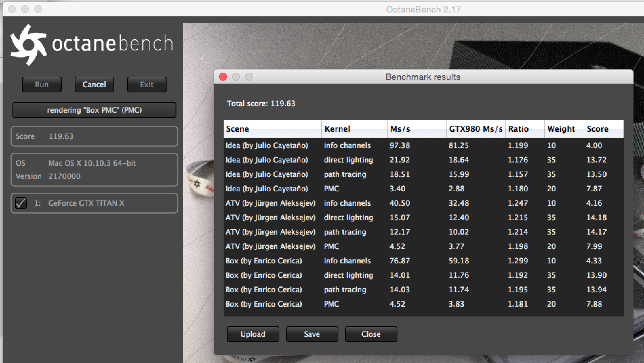Click the Version 2170000 text
Image resolution: width=644 pixels, height=363 pixels.
coord(48,176)
